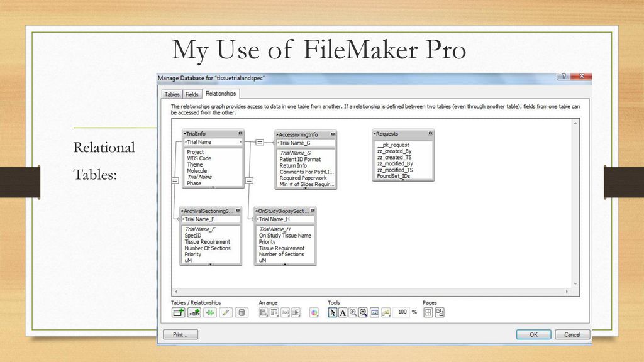Open the resize-to-width Arrange option

point(285,313)
